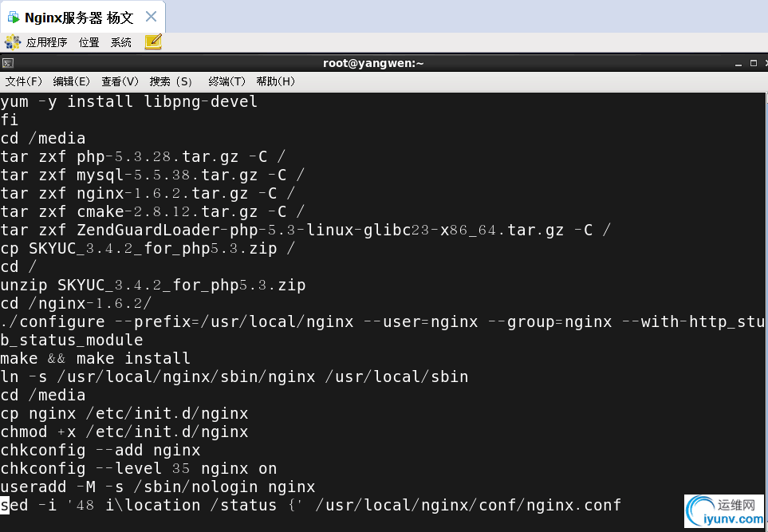Screen dimensions: 768x532
Task: Click the VM icon on the Nginx tab
Action: tap(14, 18)
